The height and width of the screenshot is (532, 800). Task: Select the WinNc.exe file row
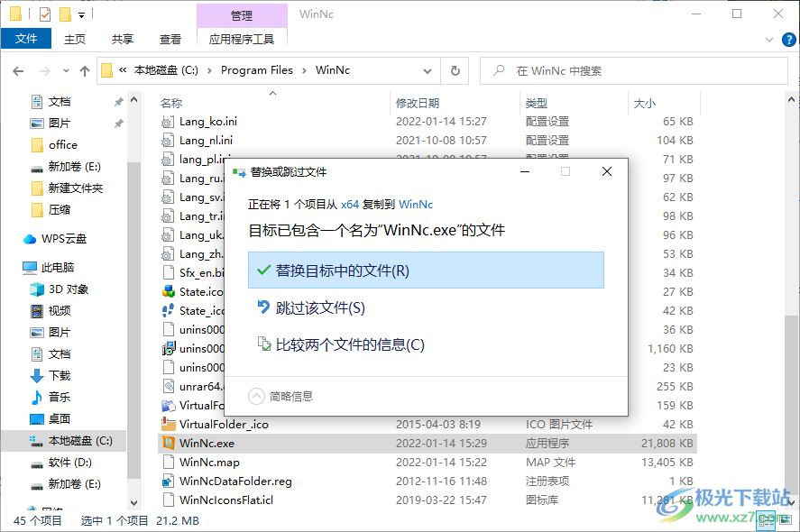pos(428,444)
